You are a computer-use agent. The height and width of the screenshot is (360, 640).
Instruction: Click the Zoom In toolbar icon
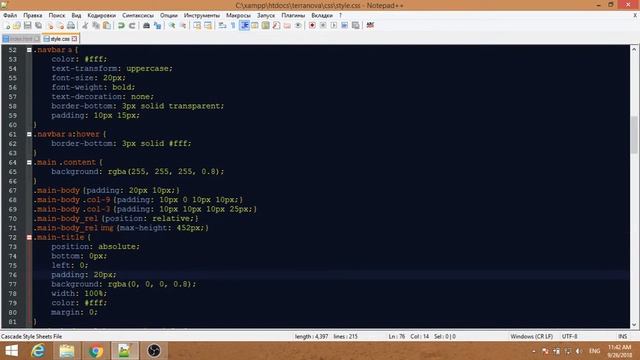pyautogui.click(x=172, y=26)
